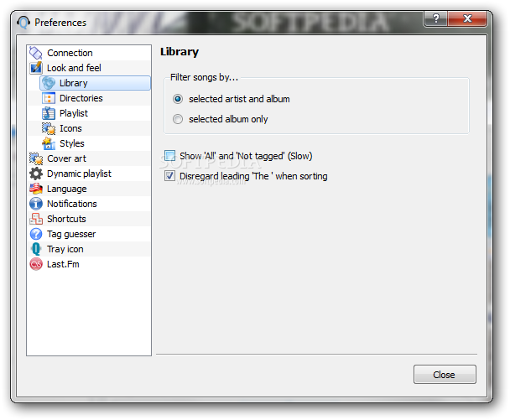Close the Preferences window with X
Viewport: 510px width, 420px height.
click(x=467, y=18)
